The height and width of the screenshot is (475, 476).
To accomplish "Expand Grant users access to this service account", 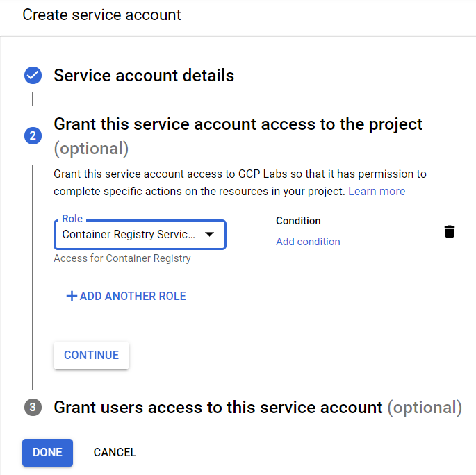I will point(218,408).
